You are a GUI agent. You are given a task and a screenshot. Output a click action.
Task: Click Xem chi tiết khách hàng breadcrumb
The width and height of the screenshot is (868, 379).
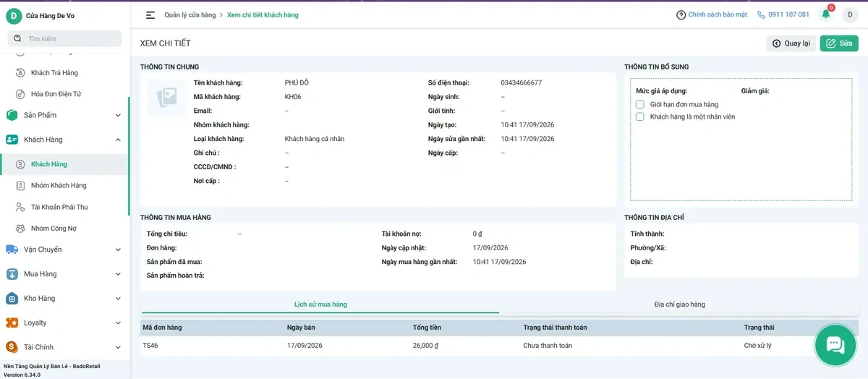263,14
